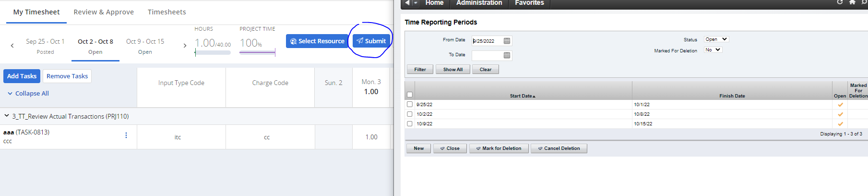868x196 pixels.
Task: Switch to Review & Approve tab
Action: coord(104,12)
